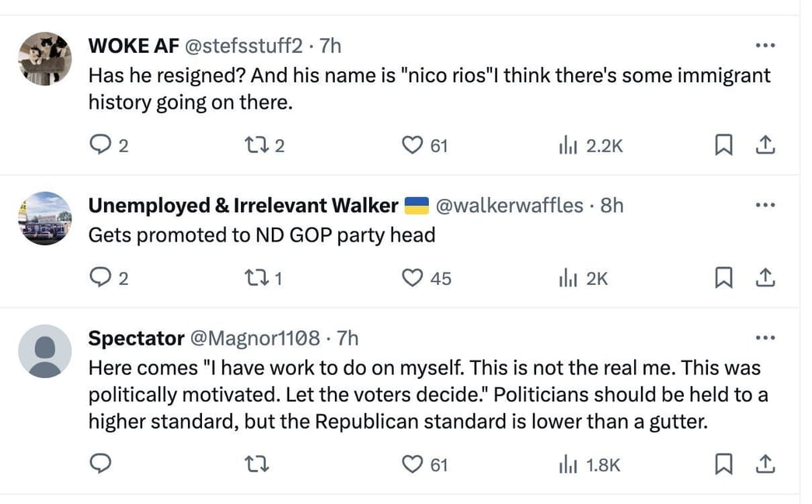Share @walkerwaffles's post
Viewport: 812px width, 504px height.
765,277
